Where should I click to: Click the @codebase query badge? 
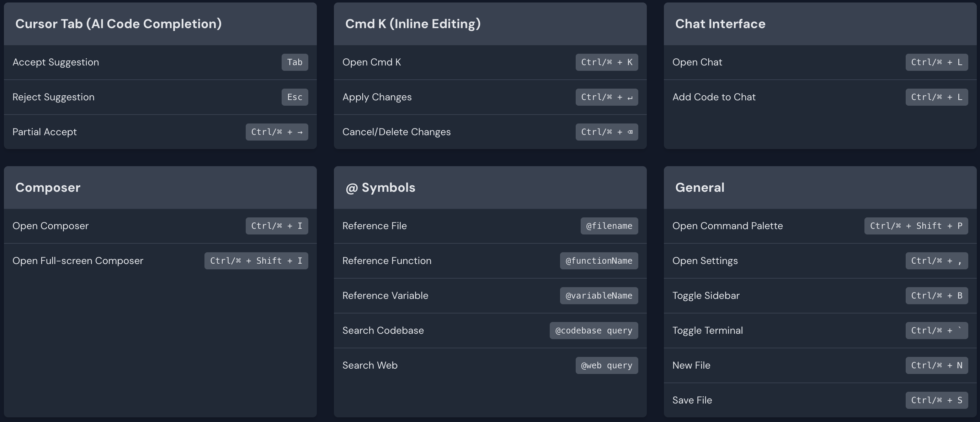pyautogui.click(x=594, y=331)
